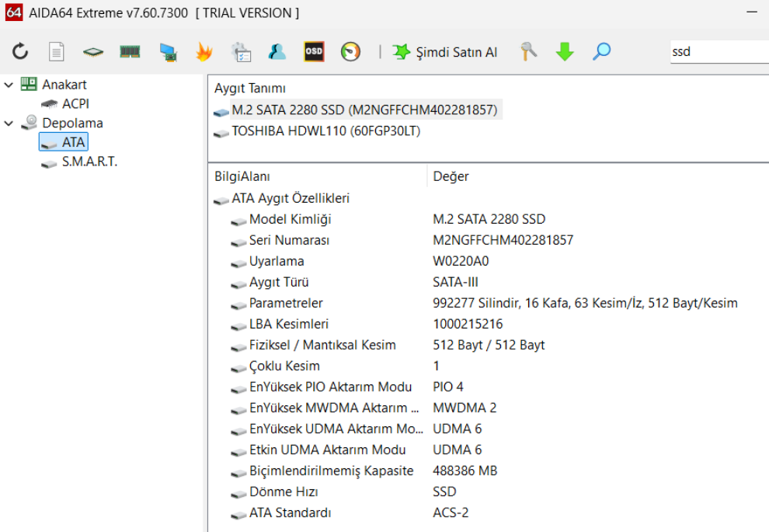This screenshot has width=769, height=532.
Task: Click the ACPI chip icon
Action: [49, 104]
